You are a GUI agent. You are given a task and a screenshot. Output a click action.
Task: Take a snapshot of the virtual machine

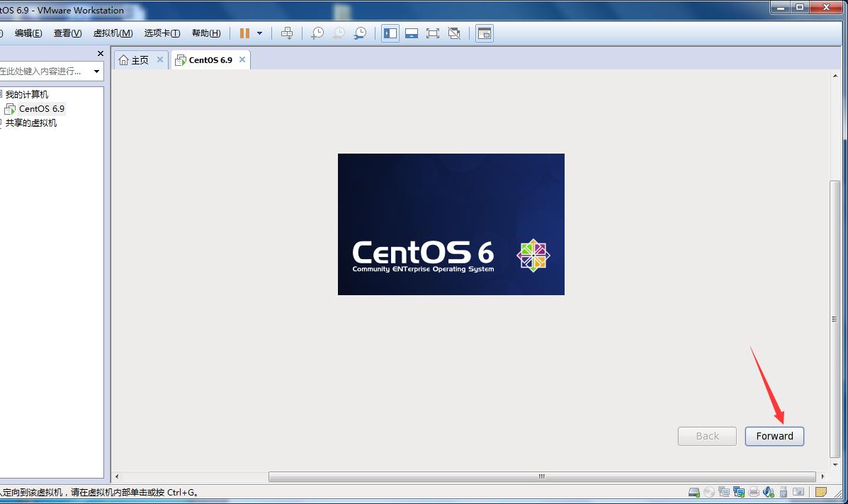pyautogui.click(x=317, y=33)
